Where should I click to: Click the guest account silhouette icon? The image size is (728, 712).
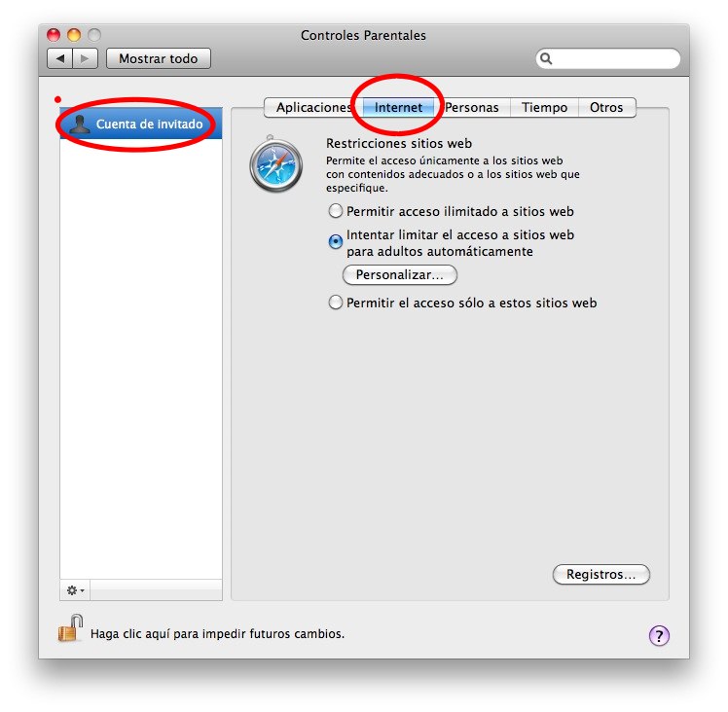[x=80, y=124]
